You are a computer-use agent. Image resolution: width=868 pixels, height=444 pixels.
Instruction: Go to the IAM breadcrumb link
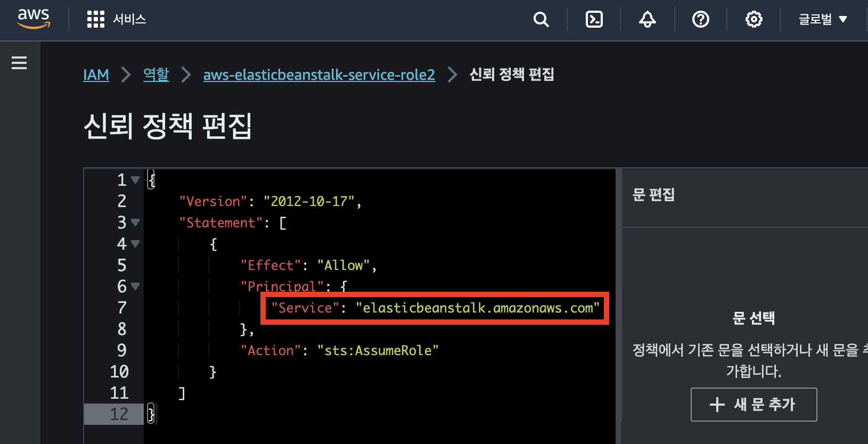(x=96, y=75)
